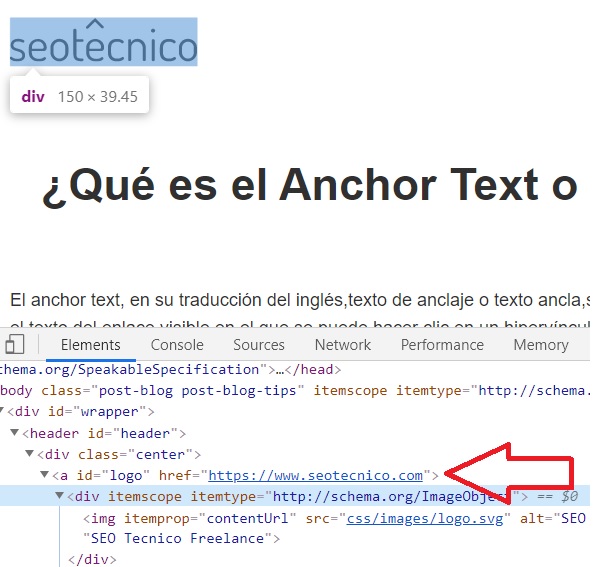
Task: Switch to the Network tab
Action: [343, 345]
